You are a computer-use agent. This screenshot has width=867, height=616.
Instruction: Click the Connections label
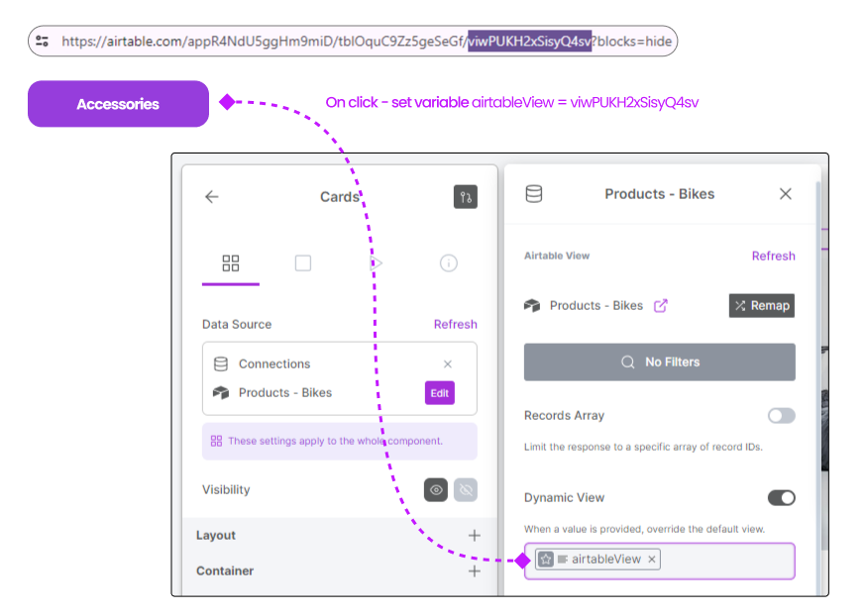(x=274, y=364)
